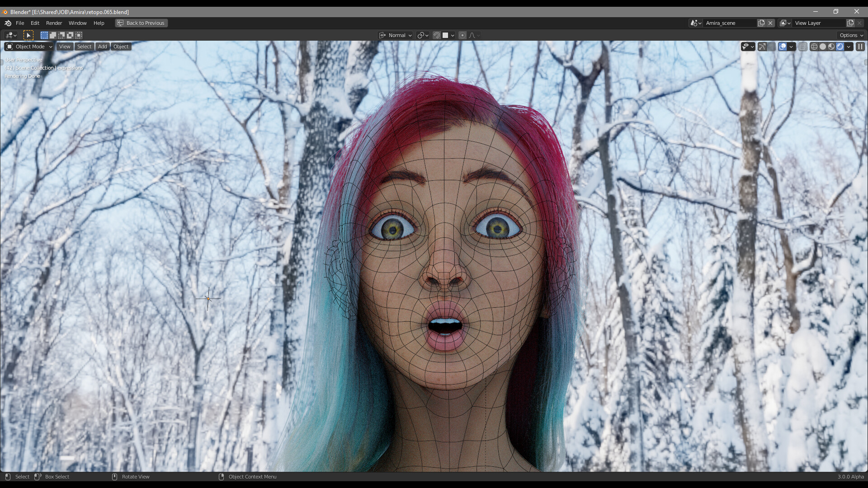Open the Object Mode dropdown
The image size is (868, 488).
tap(29, 47)
